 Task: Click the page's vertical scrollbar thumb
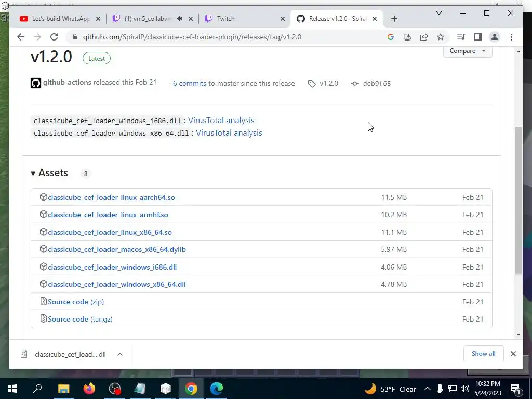pyautogui.click(x=518, y=200)
